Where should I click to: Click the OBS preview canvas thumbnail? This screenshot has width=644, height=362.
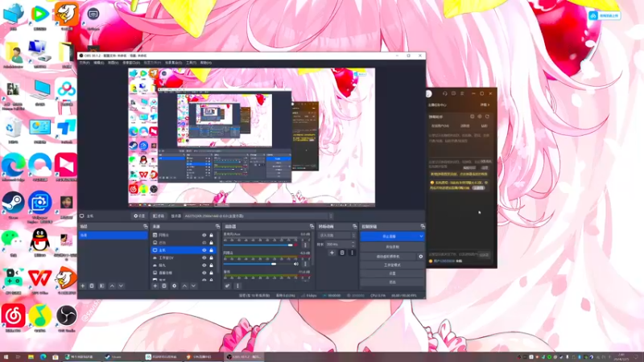coord(251,137)
